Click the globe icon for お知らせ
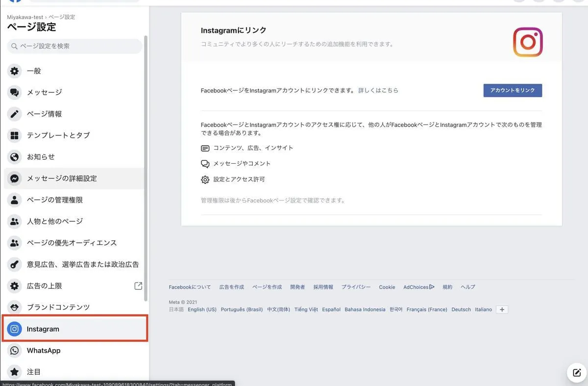The height and width of the screenshot is (386, 588). click(x=15, y=157)
